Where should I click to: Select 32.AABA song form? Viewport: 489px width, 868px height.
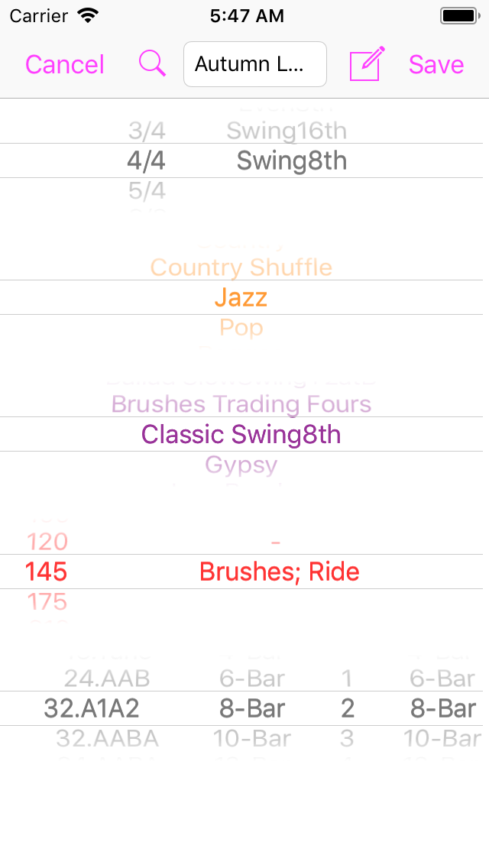tap(107, 738)
